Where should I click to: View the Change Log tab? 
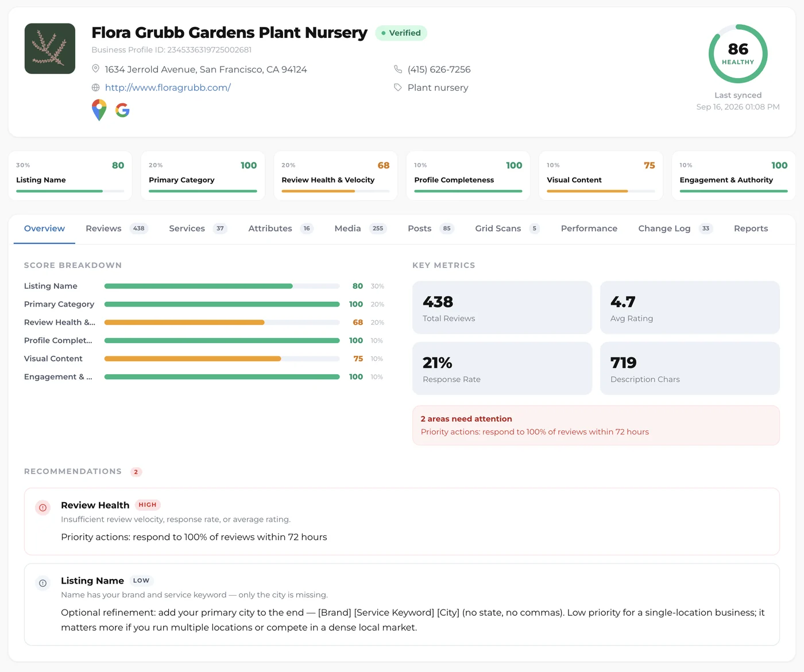click(x=675, y=228)
